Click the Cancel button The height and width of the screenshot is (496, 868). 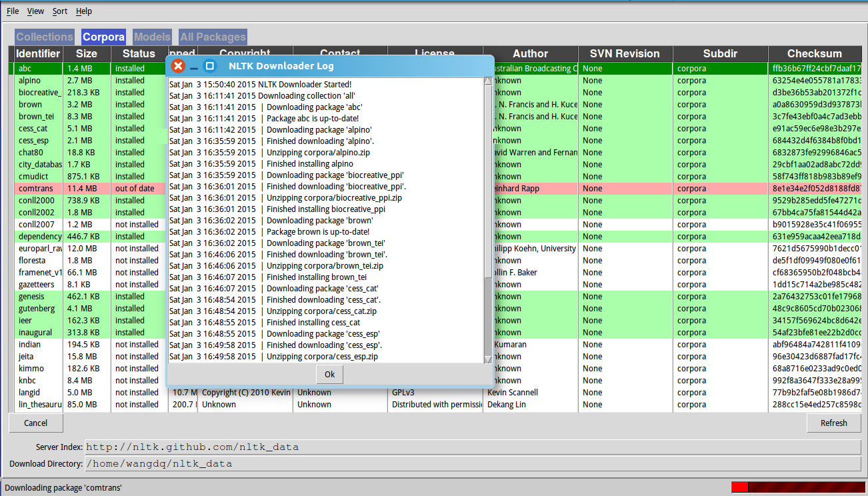pos(36,423)
